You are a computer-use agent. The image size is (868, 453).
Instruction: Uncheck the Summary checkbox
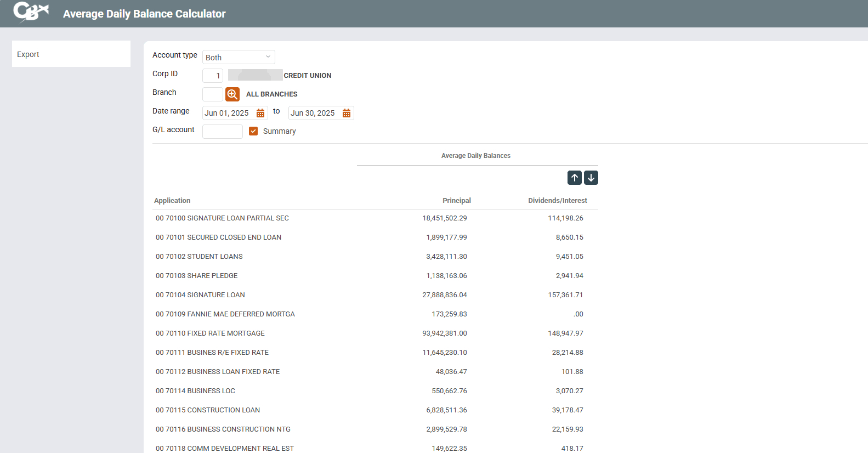[253, 131]
